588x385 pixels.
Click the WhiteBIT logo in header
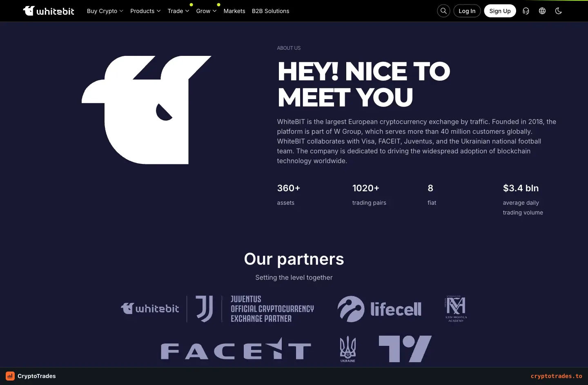click(x=49, y=11)
